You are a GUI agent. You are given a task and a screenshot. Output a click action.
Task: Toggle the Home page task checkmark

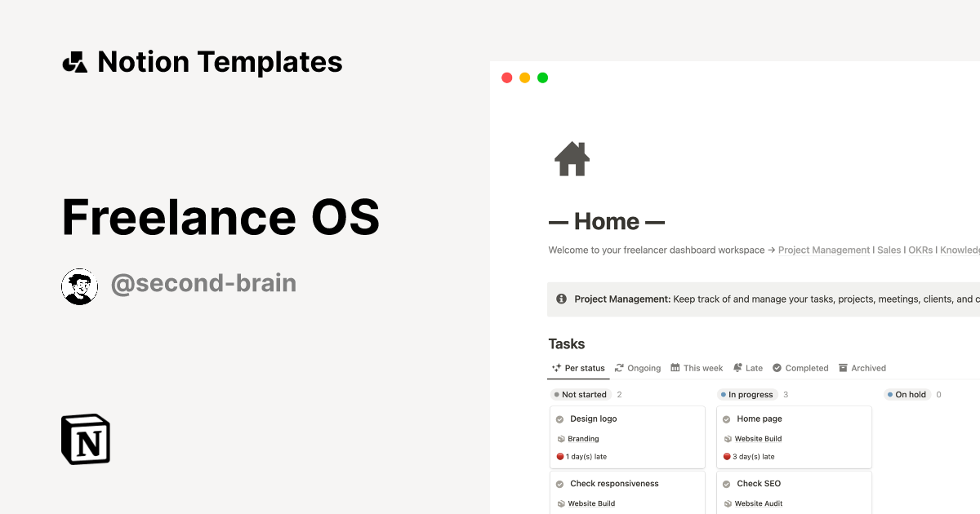(x=727, y=419)
